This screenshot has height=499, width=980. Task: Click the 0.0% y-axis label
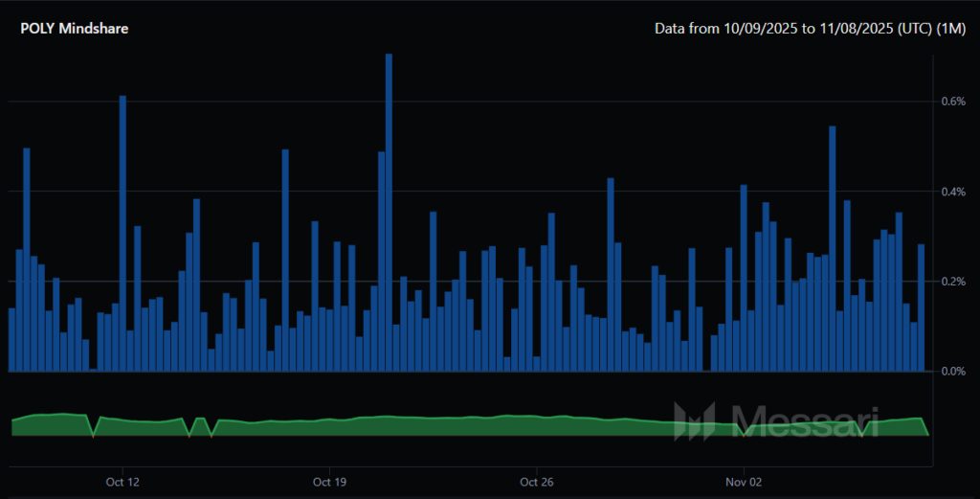coord(952,372)
